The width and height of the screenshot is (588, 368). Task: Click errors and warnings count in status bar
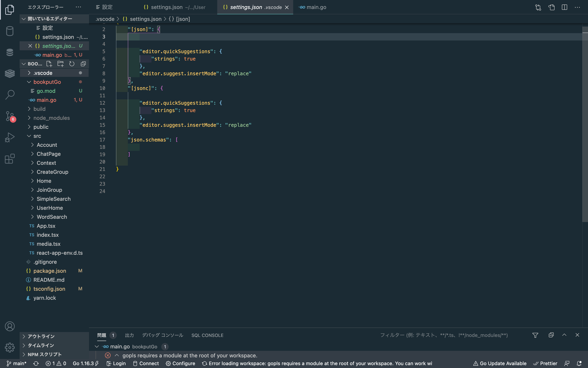[56, 363]
